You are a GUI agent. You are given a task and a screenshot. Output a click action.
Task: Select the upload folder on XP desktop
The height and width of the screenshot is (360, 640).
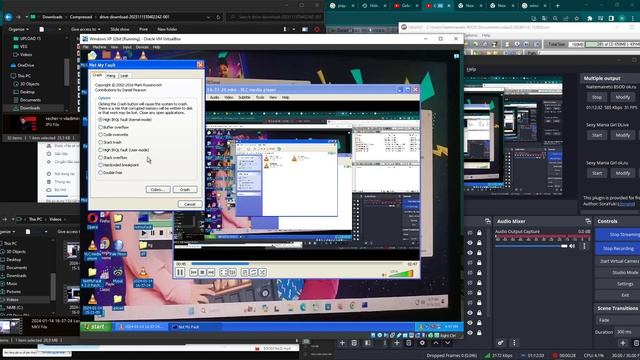(x=118, y=302)
